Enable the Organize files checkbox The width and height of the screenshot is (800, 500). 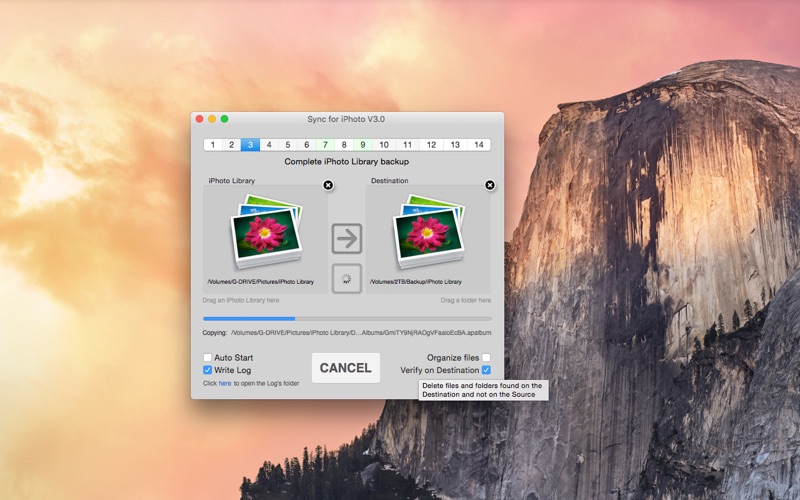(x=486, y=358)
